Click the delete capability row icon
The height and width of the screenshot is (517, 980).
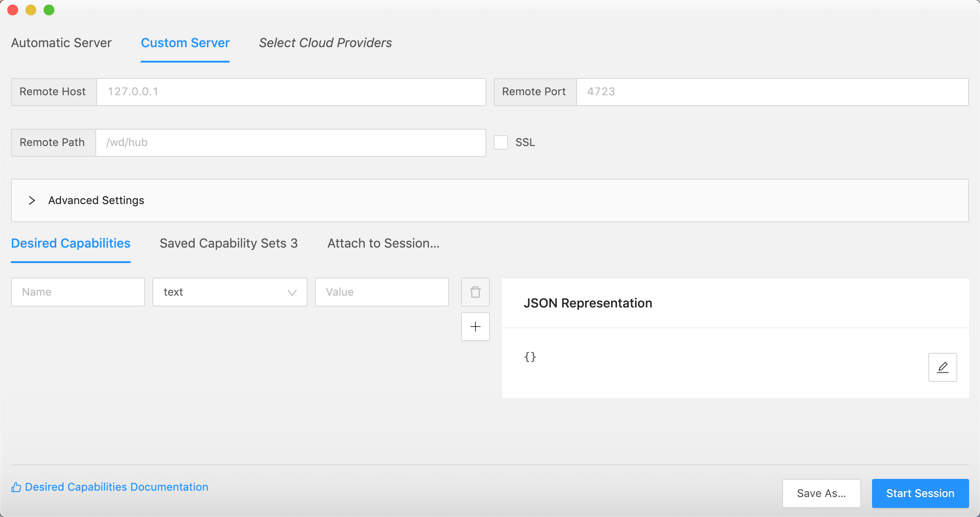[x=476, y=292]
